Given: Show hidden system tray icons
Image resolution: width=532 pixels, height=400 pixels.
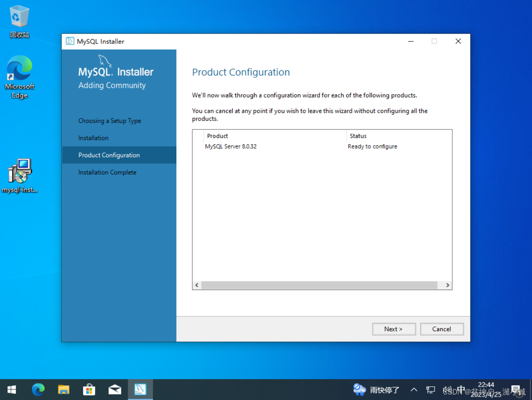Looking at the screenshot, I should (414, 389).
